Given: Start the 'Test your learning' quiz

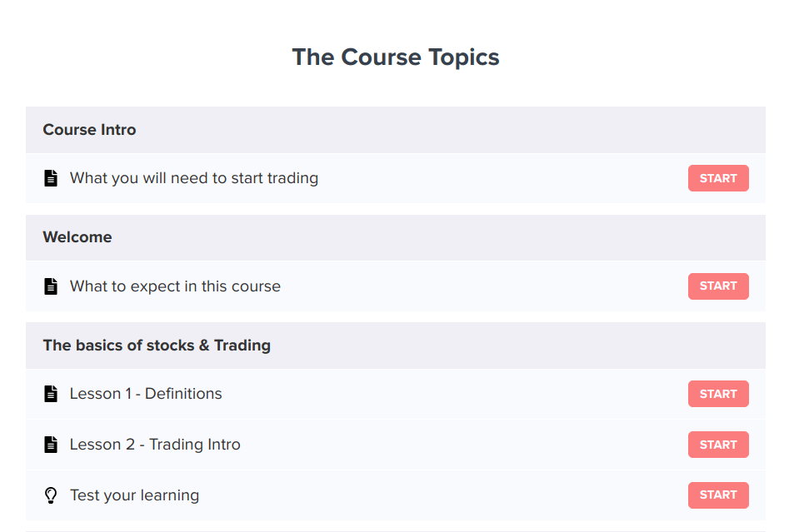Looking at the screenshot, I should [x=717, y=495].
